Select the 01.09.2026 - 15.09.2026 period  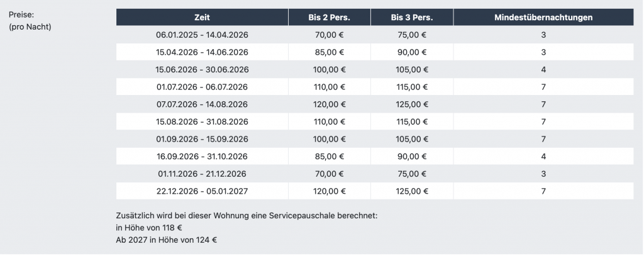point(202,139)
